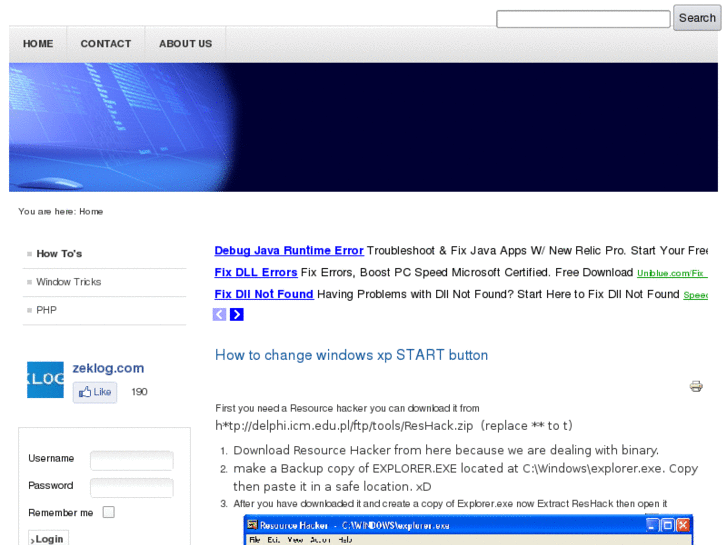
Task: Open the CONTACT menu item
Action: point(106,44)
